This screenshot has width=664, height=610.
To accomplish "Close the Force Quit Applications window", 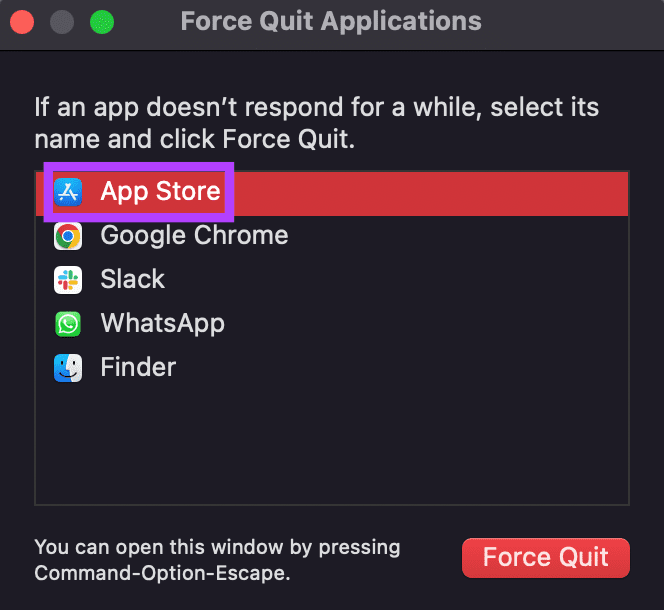I will tap(22, 22).
